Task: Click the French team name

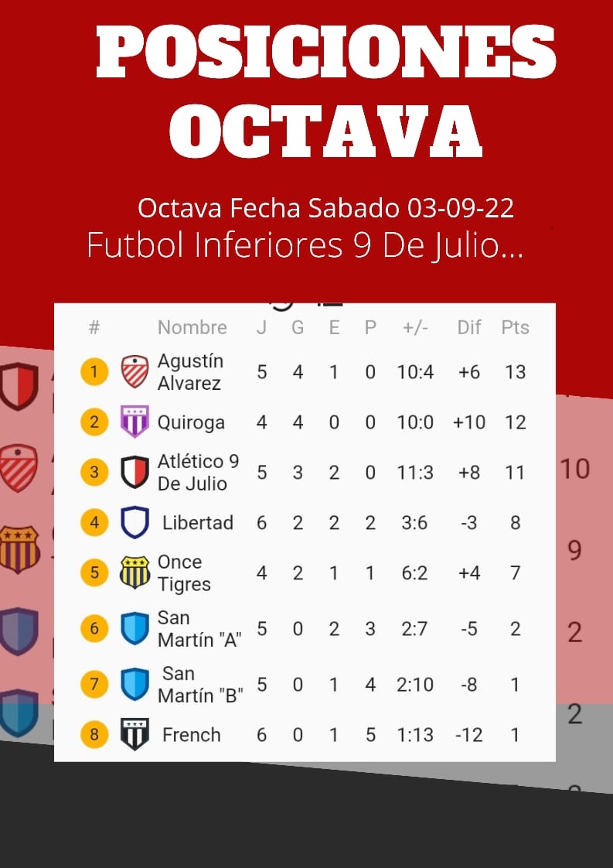Action: click(192, 735)
